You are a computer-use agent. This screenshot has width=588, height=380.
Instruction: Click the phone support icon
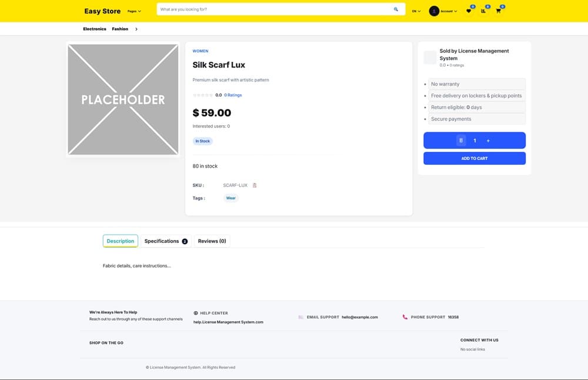tap(405, 317)
